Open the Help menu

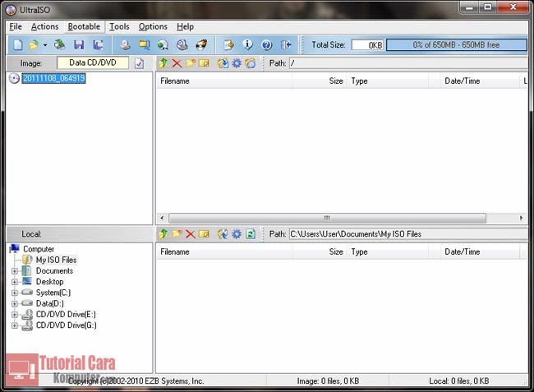point(186,26)
